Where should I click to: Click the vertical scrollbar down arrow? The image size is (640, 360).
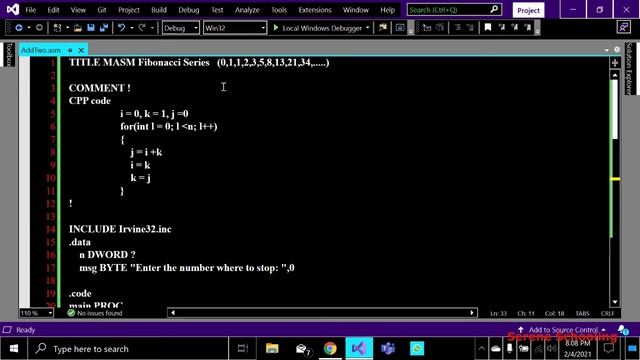(x=615, y=302)
